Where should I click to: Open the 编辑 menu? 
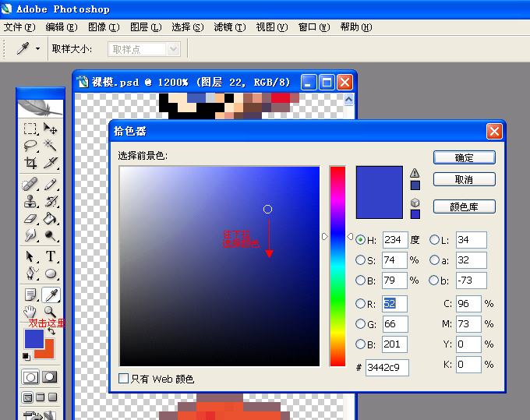(x=61, y=26)
